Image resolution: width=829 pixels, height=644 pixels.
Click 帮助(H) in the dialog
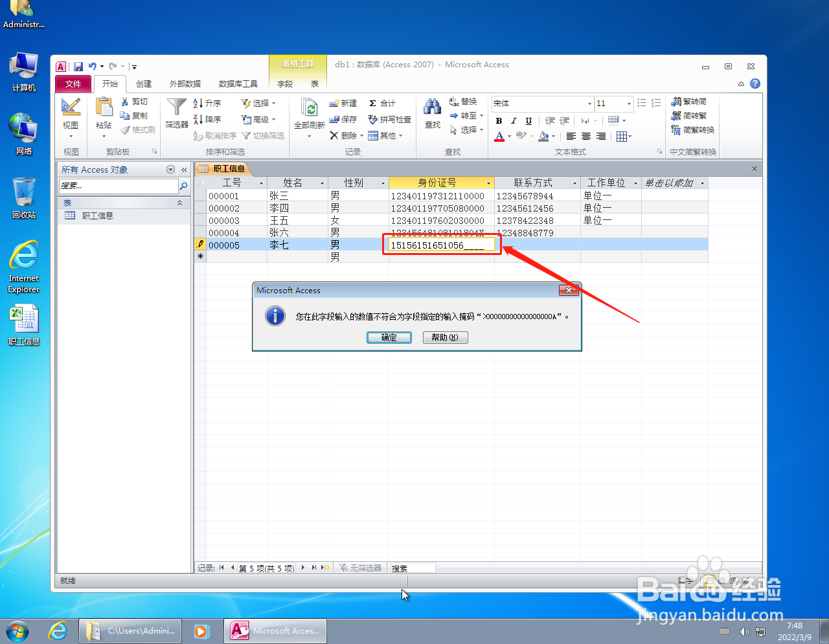[x=445, y=337]
